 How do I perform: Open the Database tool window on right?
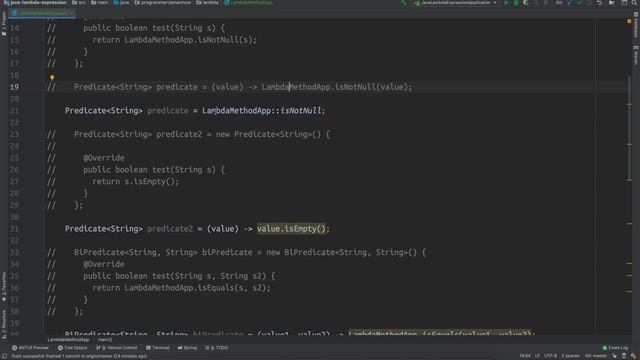[x=636, y=24]
